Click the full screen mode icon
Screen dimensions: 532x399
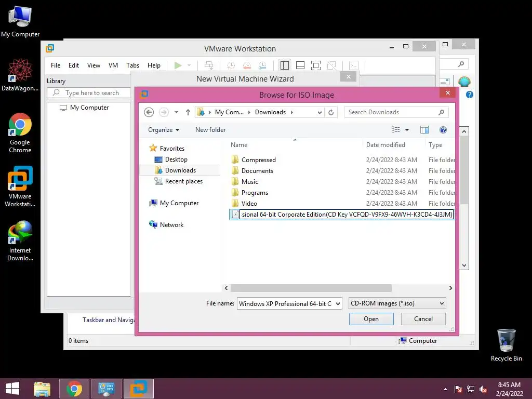(316, 65)
